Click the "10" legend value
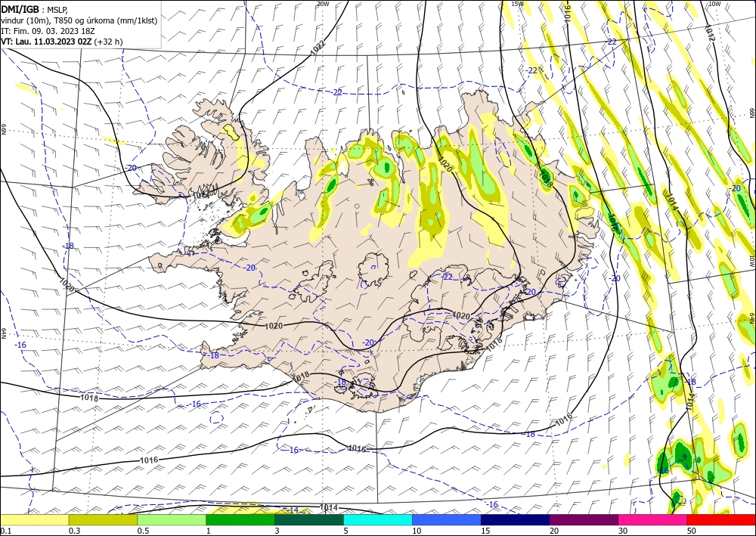Viewport: 756px width, 536px height. [x=417, y=531]
